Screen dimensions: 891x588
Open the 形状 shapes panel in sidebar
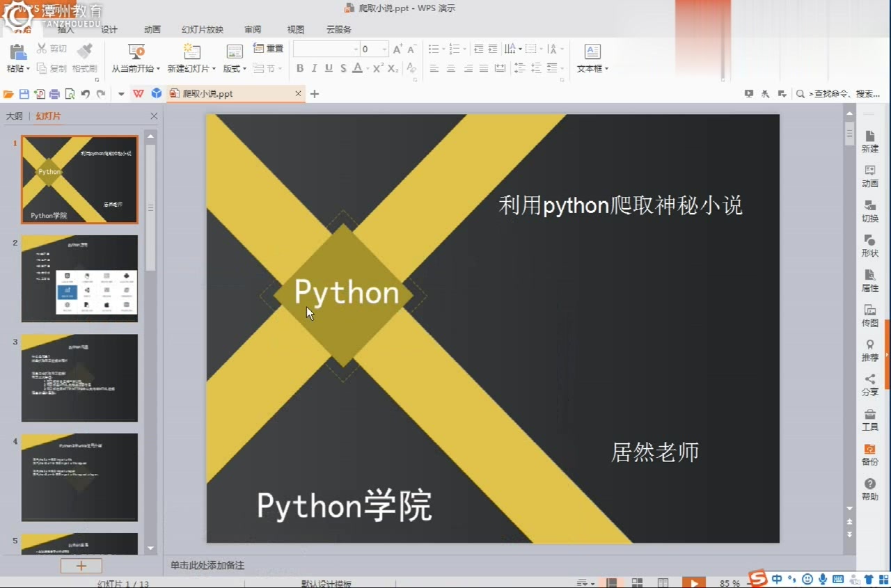pos(870,246)
